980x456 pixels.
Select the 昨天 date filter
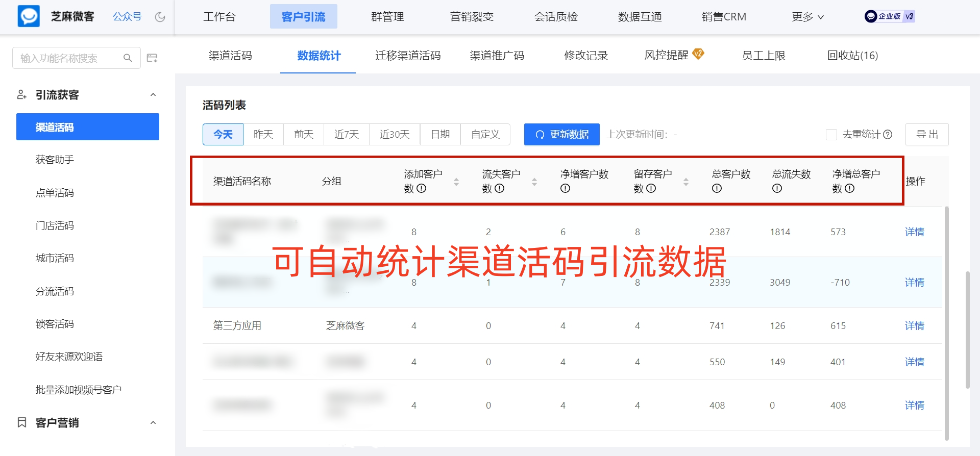tap(263, 134)
